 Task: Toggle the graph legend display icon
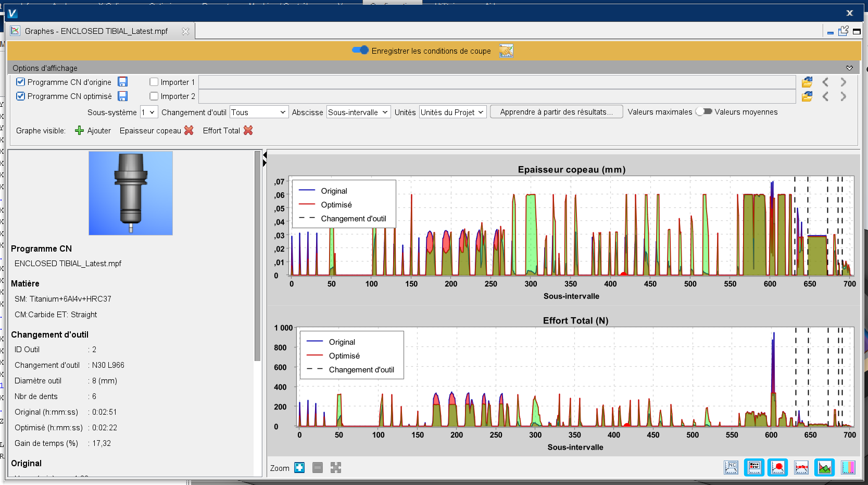754,468
